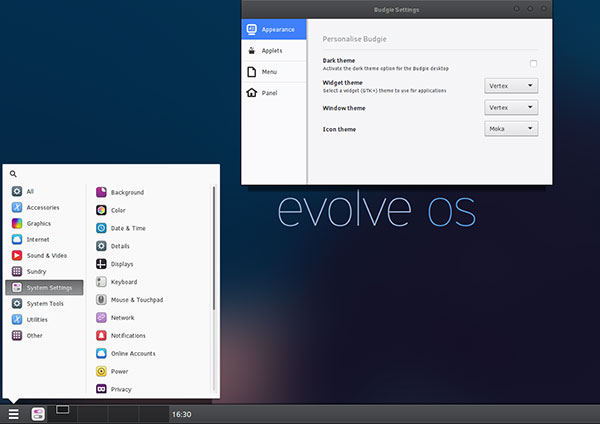Click the 'Graphics' category label
Screen dimensions: 600x424
[39, 223]
